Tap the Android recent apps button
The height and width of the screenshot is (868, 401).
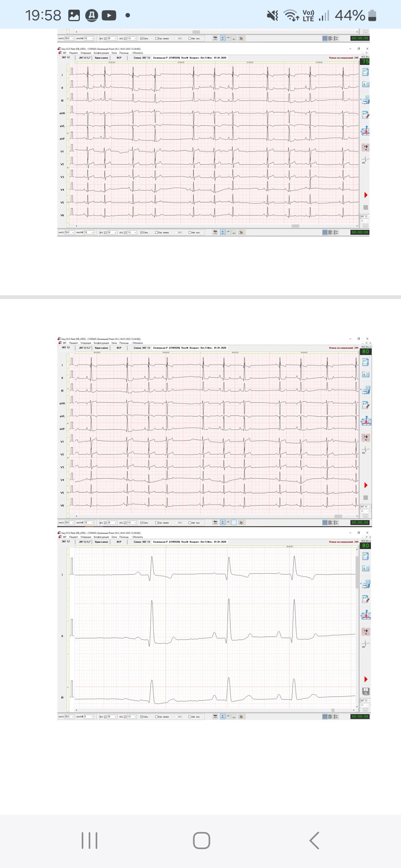pyautogui.click(x=89, y=841)
